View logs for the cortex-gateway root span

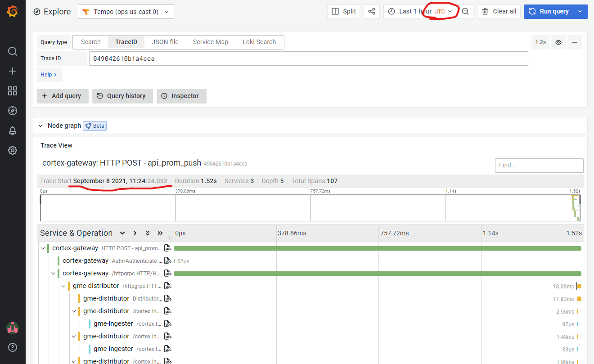click(167, 248)
